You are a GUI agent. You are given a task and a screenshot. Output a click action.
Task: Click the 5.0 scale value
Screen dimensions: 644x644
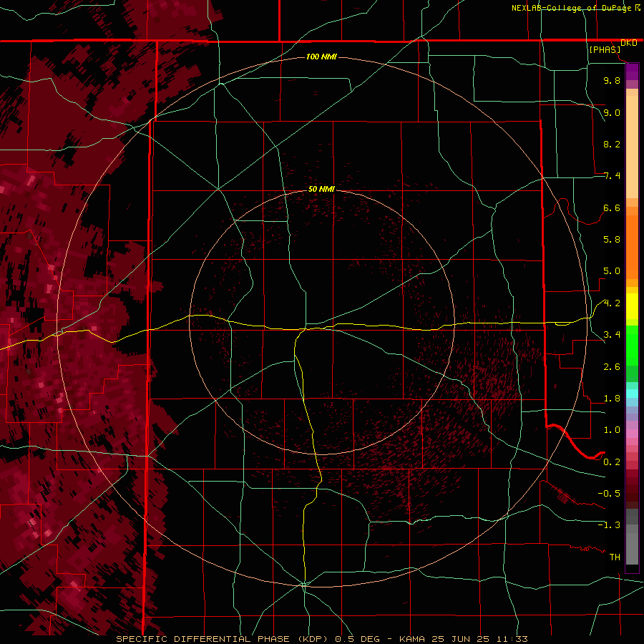click(612, 271)
